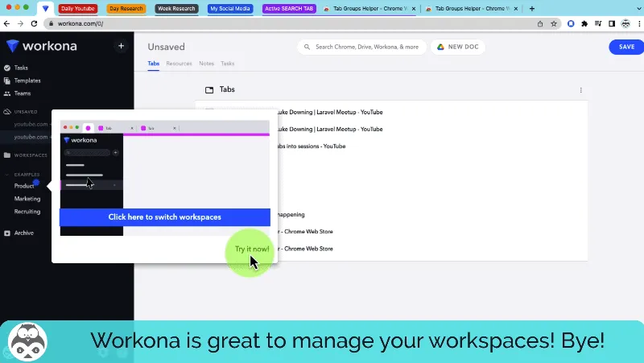This screenshot has width=644, height=363.
Task: Open a new browser tab with plus
Action: pyautogui.click(x=532, y=9)
